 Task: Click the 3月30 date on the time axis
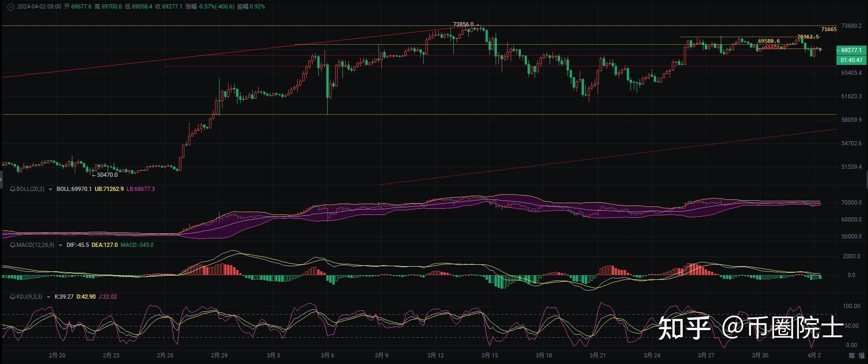coord(760,356)
